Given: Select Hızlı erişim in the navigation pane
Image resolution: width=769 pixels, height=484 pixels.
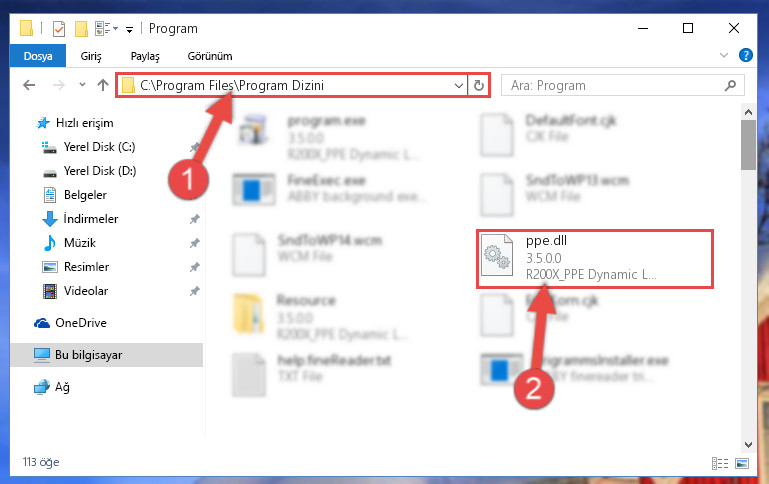Looking at the screenshot, I should click(x=84, y=123).
